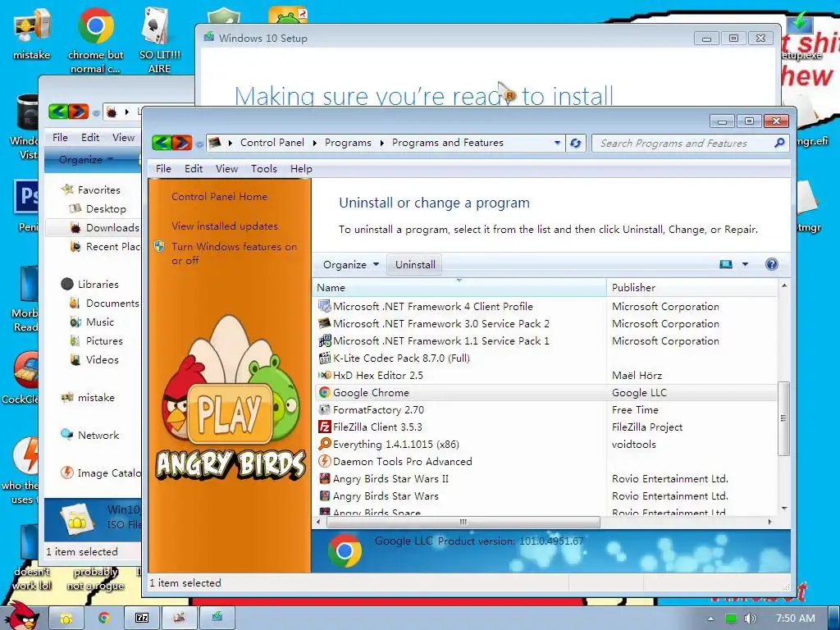Click the shield icon for Windows features
This screenshot has height=630, width=840.
[x=159, y=247]
